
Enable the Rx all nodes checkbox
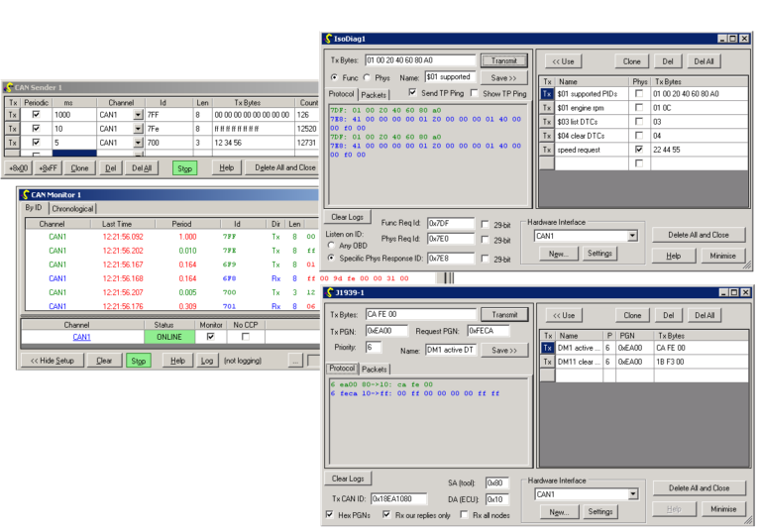pyautogui.click(x=463, y=515)
